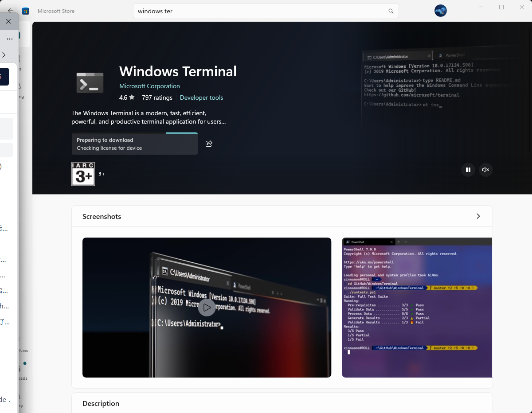Open the PowerShell test suite screenshot thumbnail
The image size is (532, 413).
point(417,308)
